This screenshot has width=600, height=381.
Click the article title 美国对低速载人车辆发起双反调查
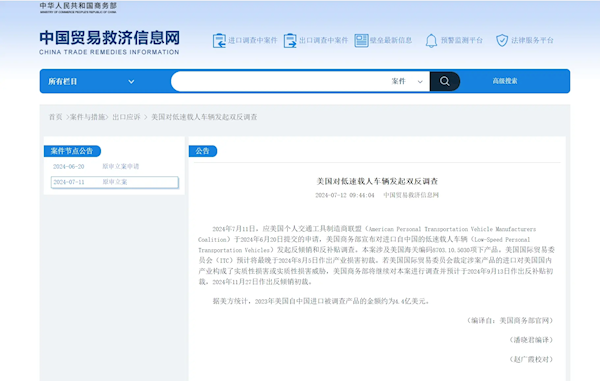coord(377,181)
